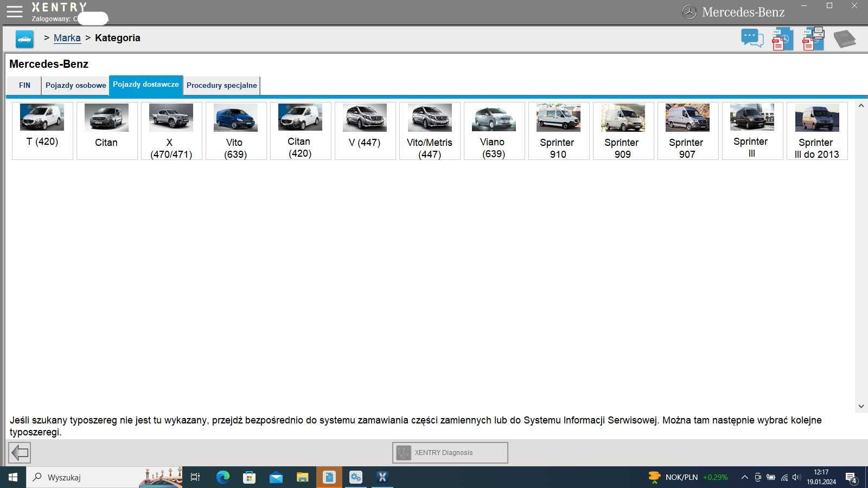Choose the Citan (420) tile
The image size is (868, 488).
[301, 131]
